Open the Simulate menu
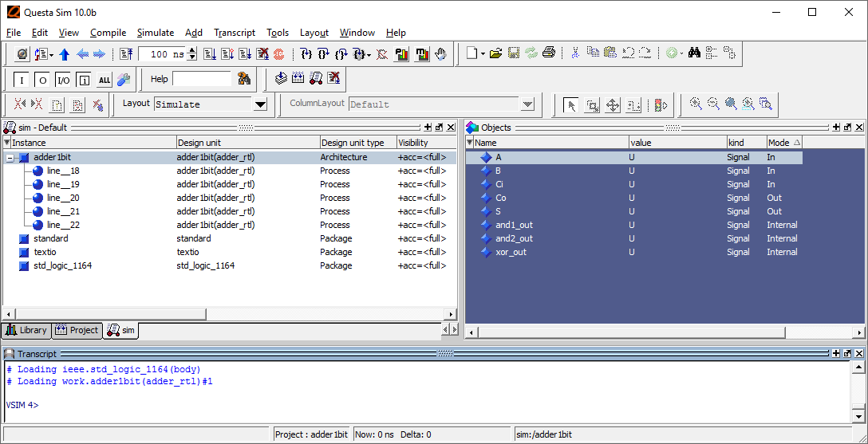 [156, 33]
